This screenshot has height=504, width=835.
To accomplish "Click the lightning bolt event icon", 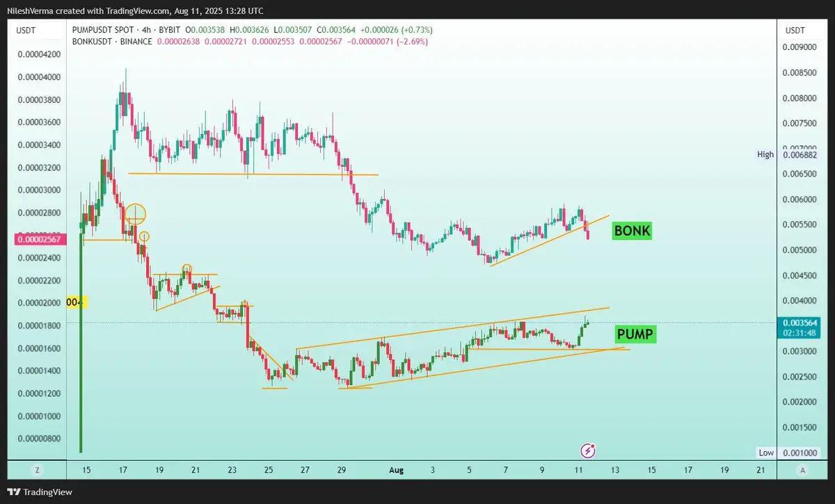I will coord(587,450).
